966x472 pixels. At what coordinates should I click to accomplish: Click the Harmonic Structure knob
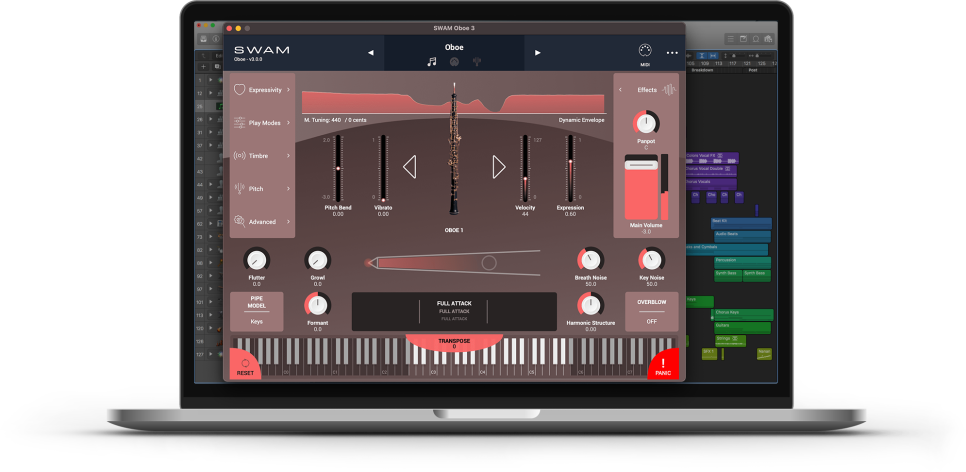click(590, 304)
